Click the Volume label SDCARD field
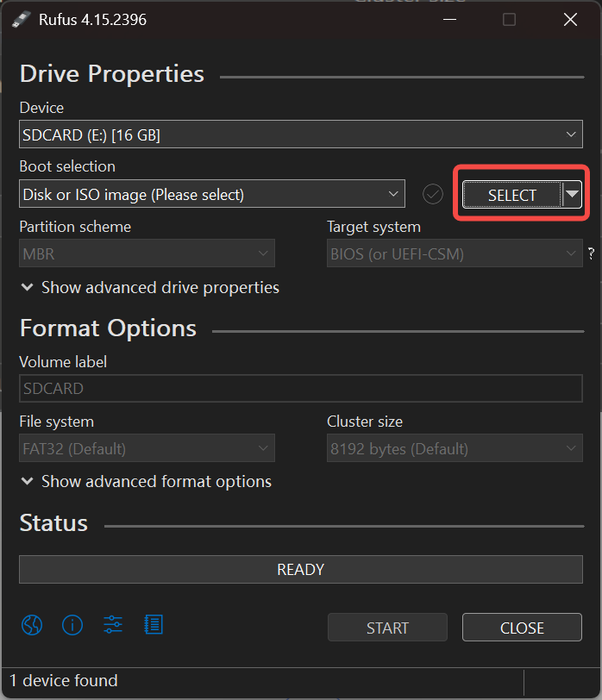The height and width of the screenshot is (700, 602). click(300, 389)
